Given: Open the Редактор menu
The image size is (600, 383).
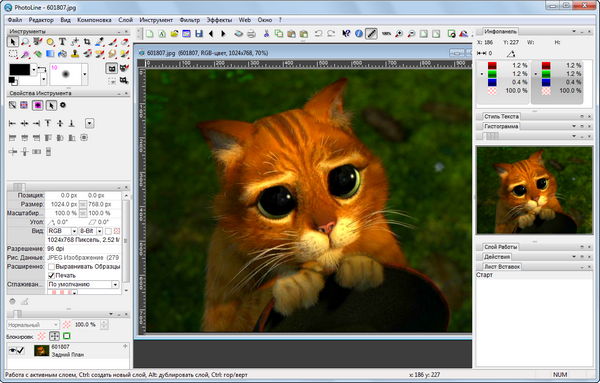Looking at the screenshot, I should (x=41, y=20).
